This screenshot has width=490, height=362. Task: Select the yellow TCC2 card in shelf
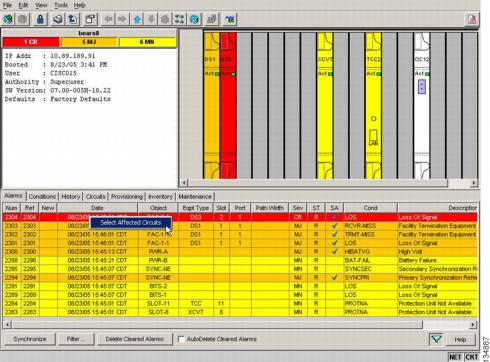tap(373, 105)
